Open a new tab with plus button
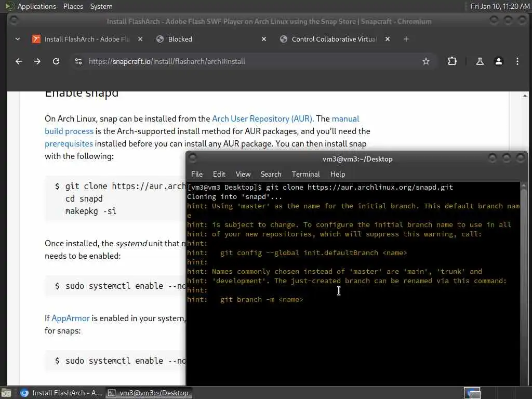532x399 pixels. pos(406,39)
